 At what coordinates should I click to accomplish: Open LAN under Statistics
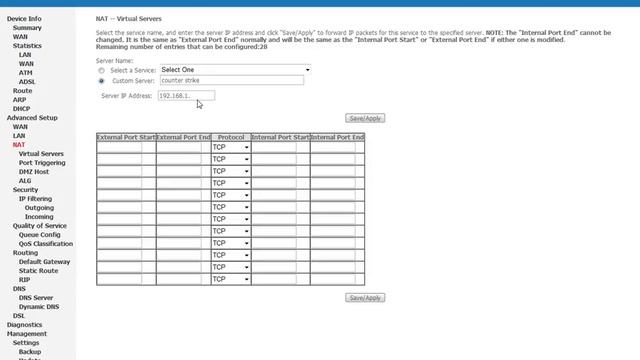25,55
